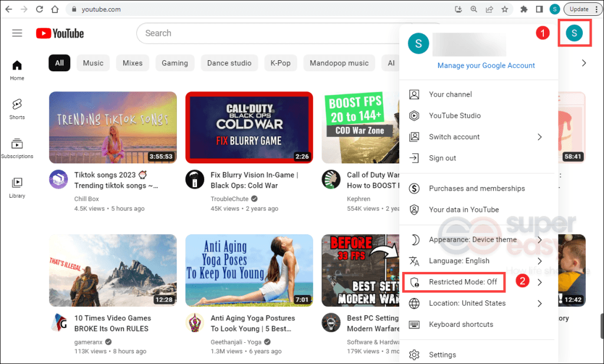Image resolution: width=604 pixels, height=364 pixels.
Task: Toggle the browser side panel icon
Action: pyautogui.click(x=539, y=9)
